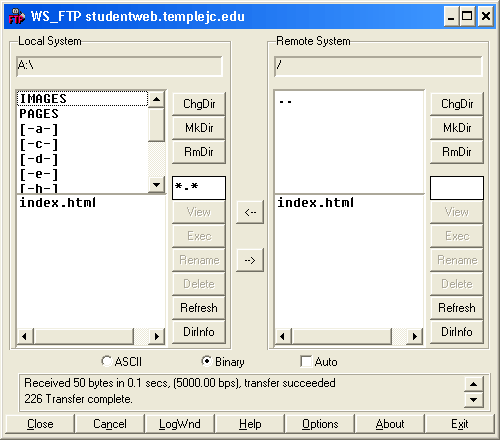Minimize the WS_FTP window
The image size is (500, 440).
point(451,16)
